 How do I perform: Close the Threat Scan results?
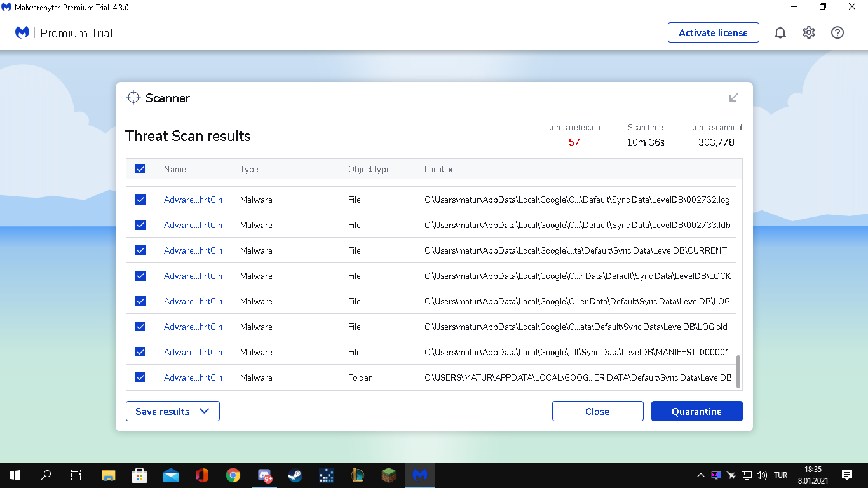[x=597, y=411]
